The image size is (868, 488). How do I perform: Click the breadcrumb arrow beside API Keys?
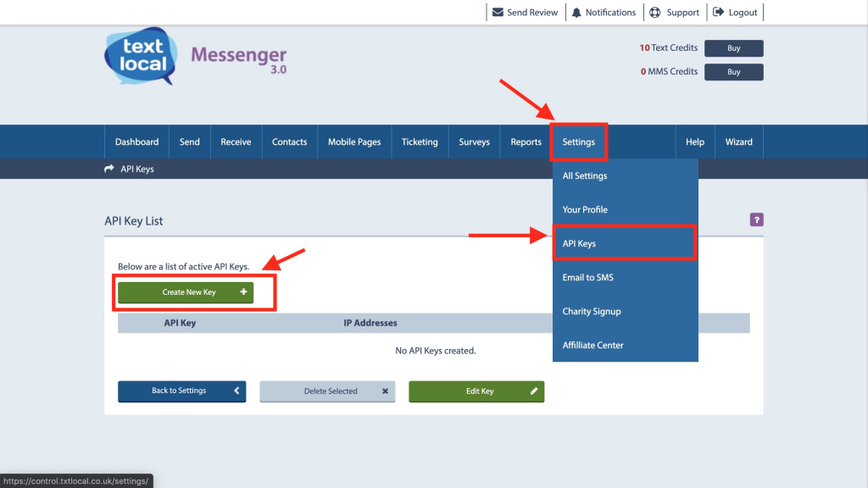click(x=109, y=169)
